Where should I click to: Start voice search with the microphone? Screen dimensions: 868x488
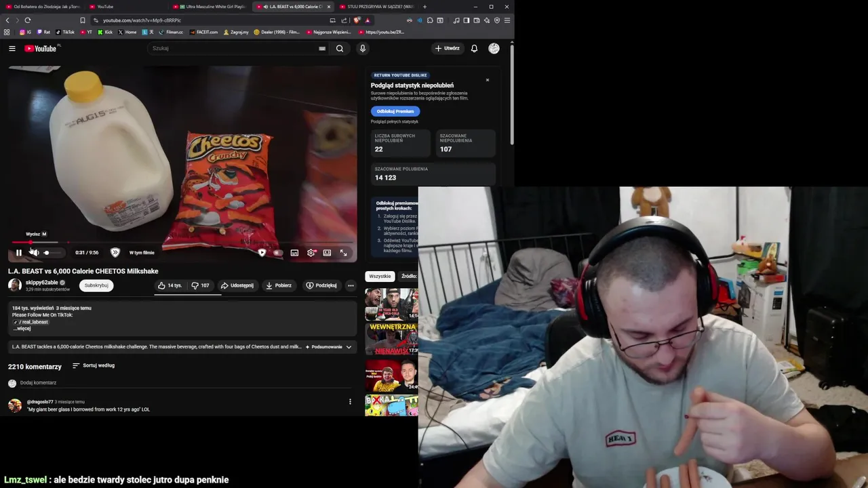[362, 48]
